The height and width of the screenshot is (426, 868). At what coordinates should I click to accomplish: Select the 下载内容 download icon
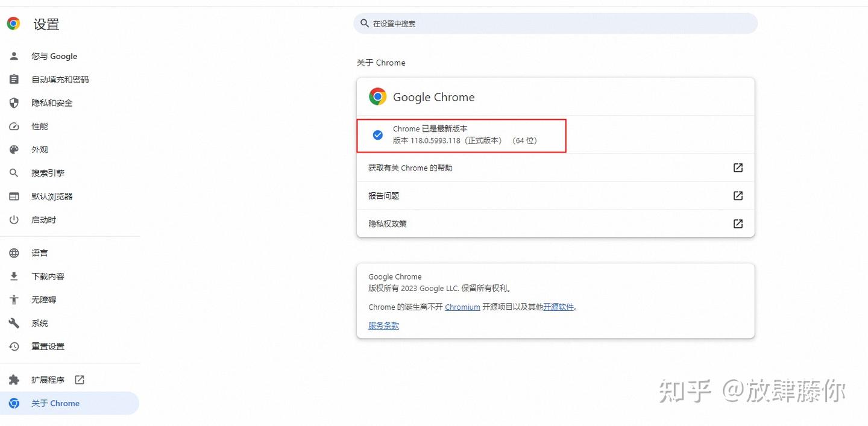(14, 276)
